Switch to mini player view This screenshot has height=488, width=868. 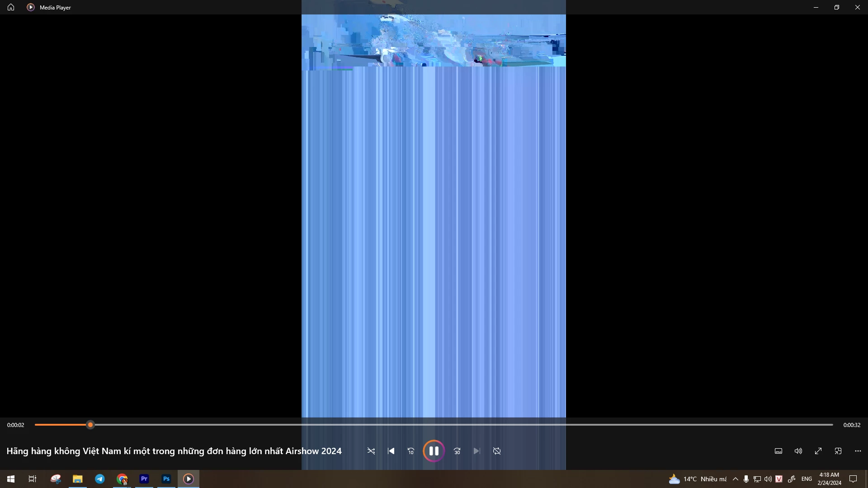pos(838,451)
